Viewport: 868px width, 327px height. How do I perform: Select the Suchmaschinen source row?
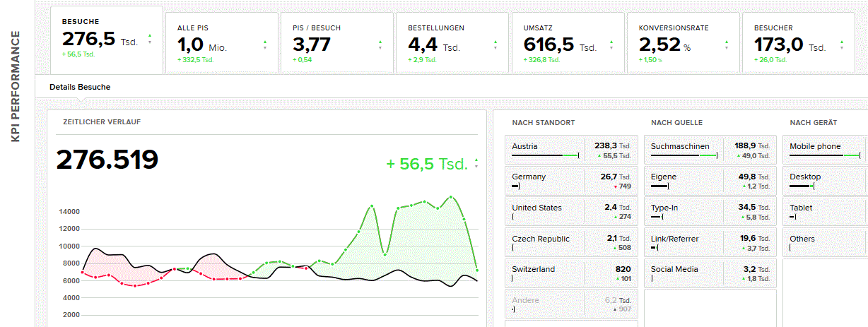pos(710,150)
